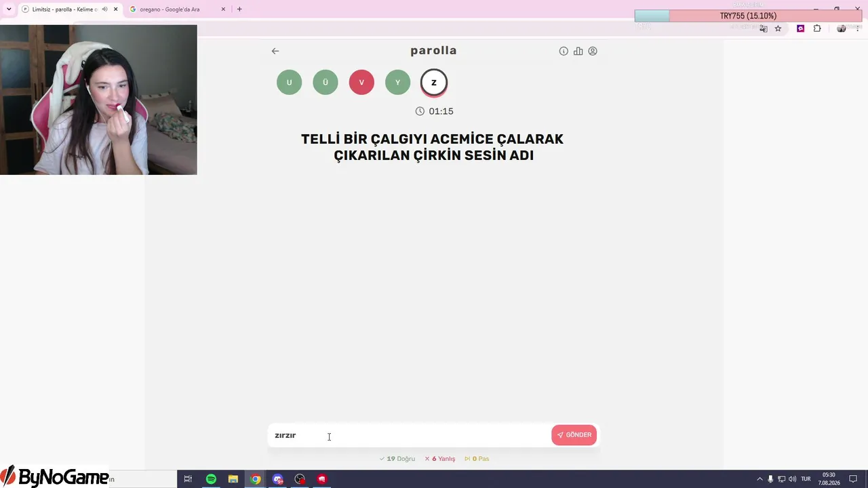Select the letter Ü circle
The width and height of the screenshot is (868, 488).
[x=325, y=82]
